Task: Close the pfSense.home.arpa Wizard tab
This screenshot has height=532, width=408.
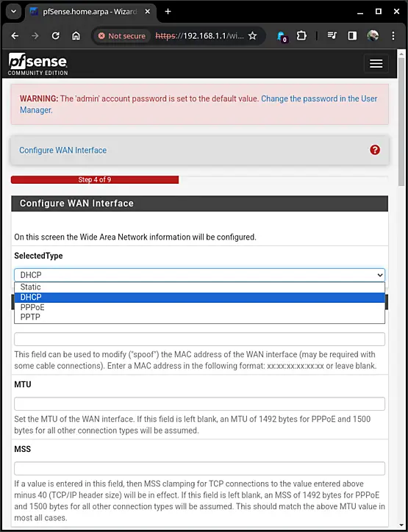Action: coord(148,12)
